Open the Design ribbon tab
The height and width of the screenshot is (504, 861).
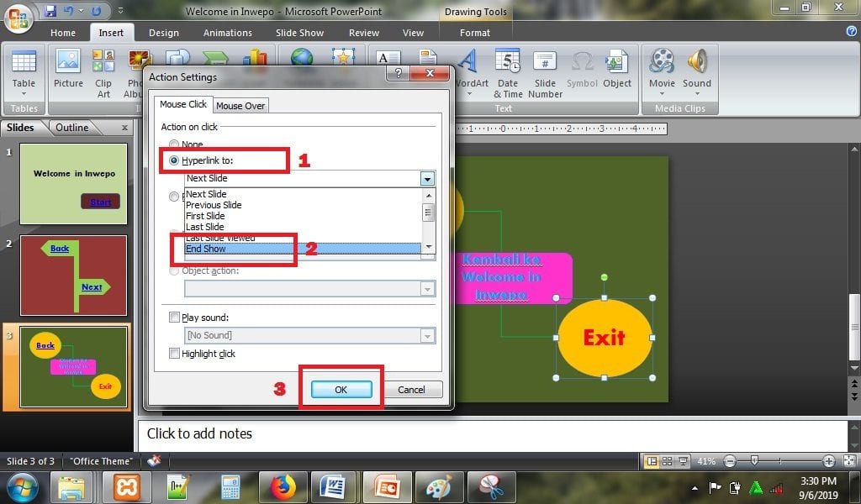coord(164,33)
